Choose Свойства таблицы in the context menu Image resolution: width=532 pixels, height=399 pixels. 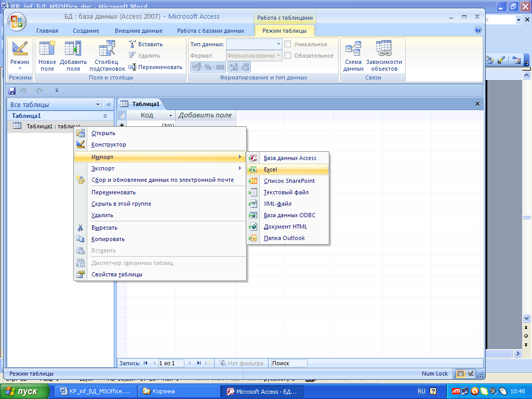(x=160, y=274)
